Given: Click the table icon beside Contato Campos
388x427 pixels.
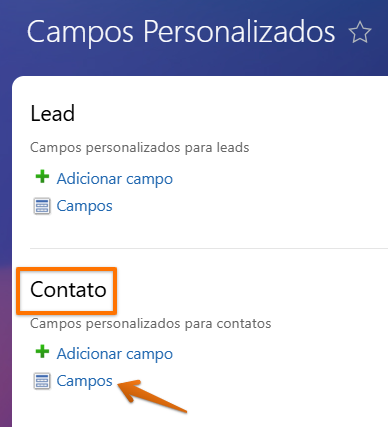Looking at the screenshot, I should click(42, 381).
